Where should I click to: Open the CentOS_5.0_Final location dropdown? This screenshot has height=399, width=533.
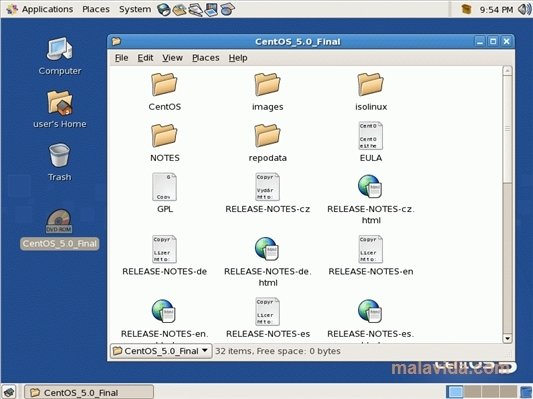[x=161, y=351]
